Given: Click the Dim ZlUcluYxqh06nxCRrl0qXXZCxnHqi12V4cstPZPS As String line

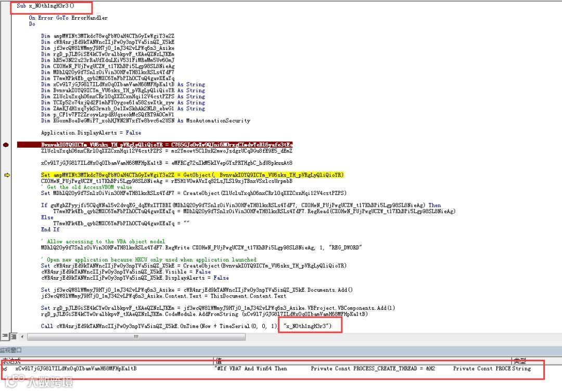Looking at the screenshot, I should point(123,97).
